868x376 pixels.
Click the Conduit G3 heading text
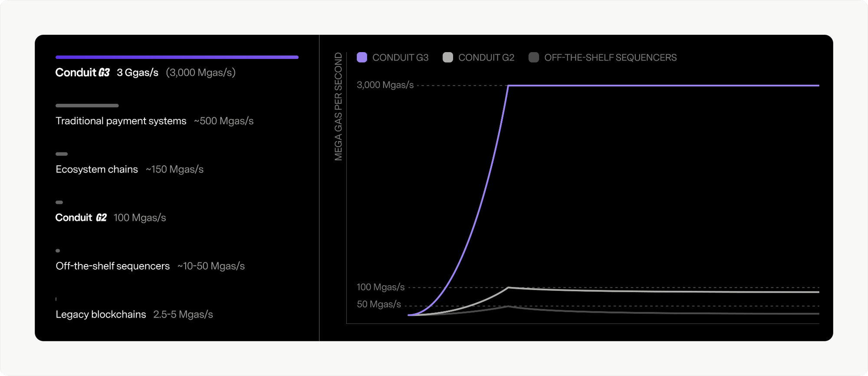82,73
